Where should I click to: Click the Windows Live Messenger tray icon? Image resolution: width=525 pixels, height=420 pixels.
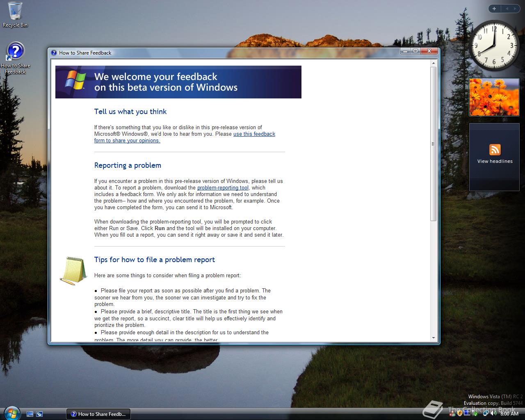tap(452, 413)
